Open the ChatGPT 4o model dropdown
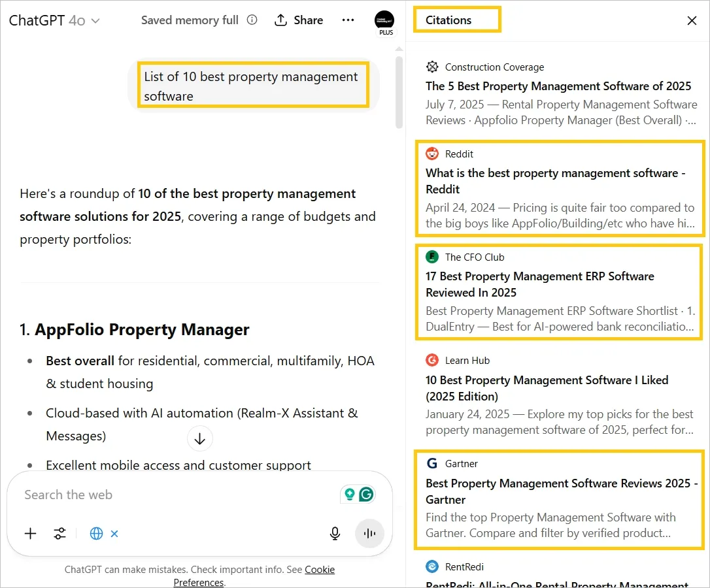 pos(55,20)
